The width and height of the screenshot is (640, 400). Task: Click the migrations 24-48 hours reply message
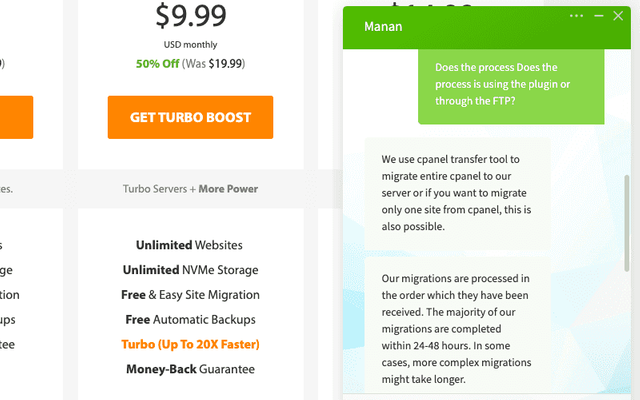457,327
